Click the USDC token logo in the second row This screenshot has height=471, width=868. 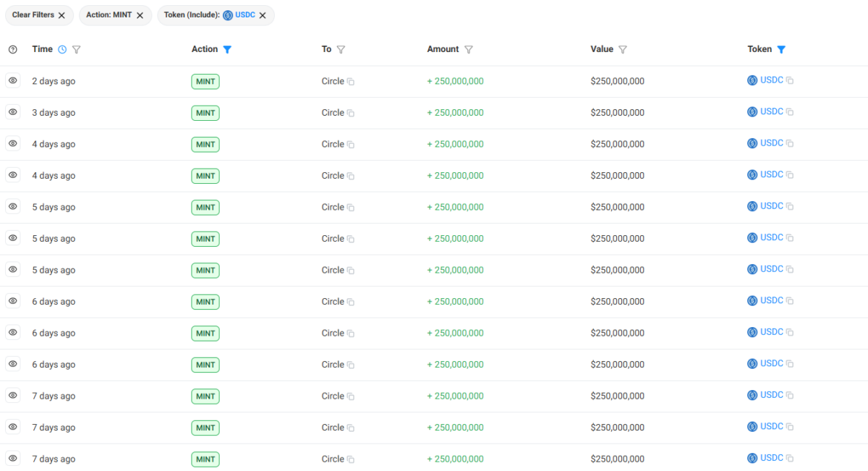(x=752, y=111)
